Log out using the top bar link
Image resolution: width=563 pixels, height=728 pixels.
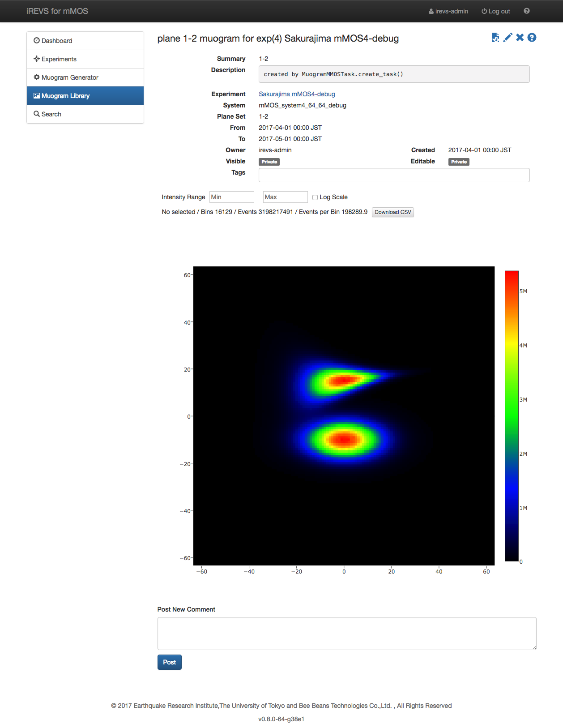coord(496,11)
